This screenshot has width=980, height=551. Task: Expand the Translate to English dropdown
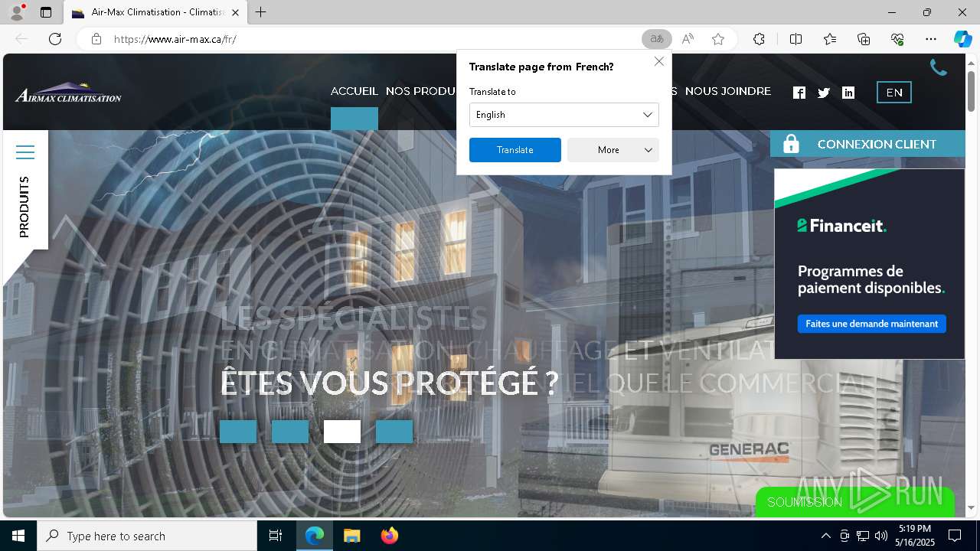click(563, 115)
